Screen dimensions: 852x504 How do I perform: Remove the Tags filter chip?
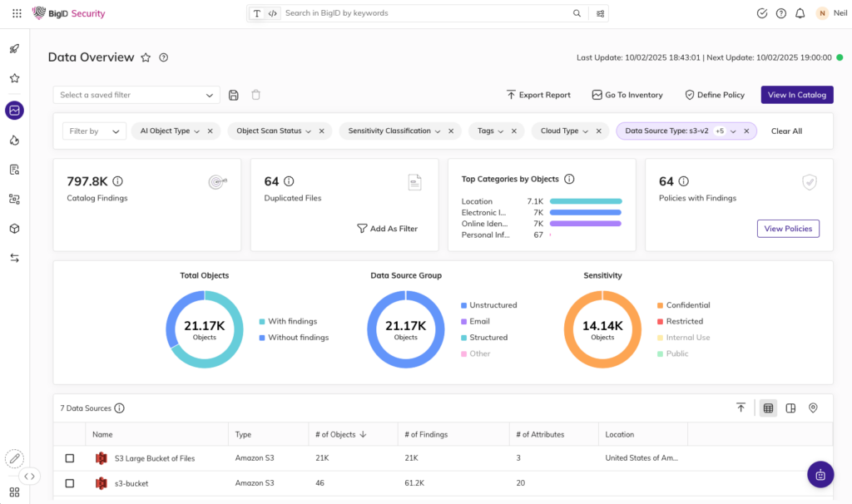(x=514, y=131)
